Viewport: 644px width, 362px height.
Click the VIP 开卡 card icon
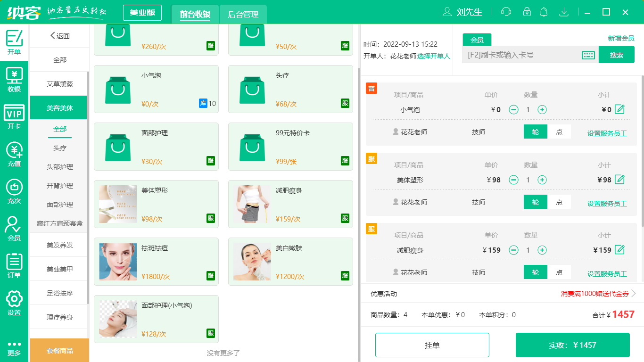pyautogui.click(x=14, y=113)
